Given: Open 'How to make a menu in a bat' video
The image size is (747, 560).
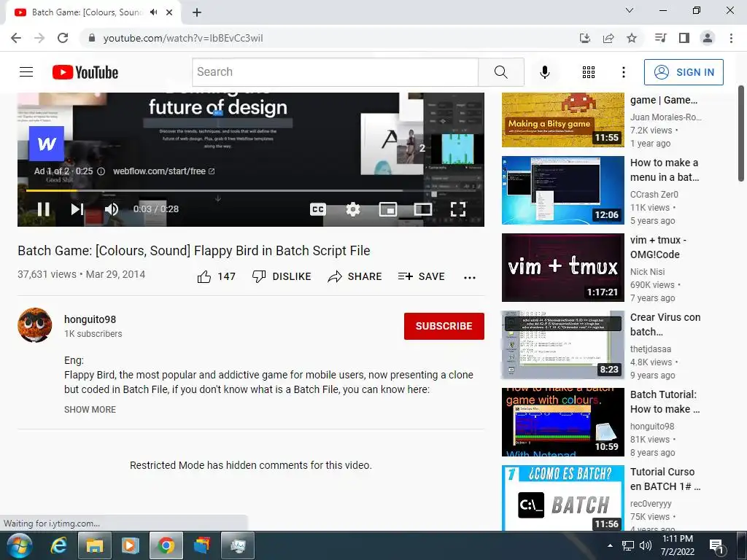Looking at the screenshot, I should pos(664,170).
